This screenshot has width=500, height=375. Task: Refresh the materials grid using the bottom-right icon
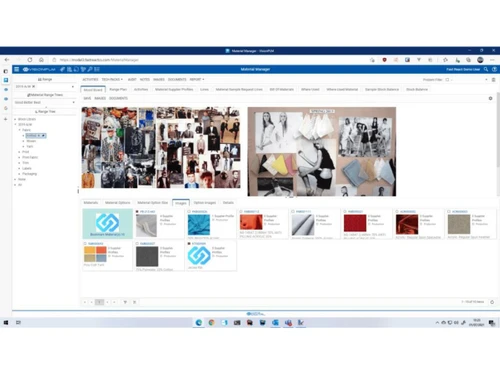tap(492, 302)
